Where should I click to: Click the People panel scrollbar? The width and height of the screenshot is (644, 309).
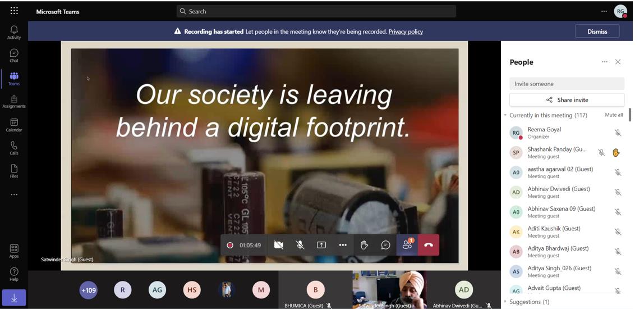[630, 115]
